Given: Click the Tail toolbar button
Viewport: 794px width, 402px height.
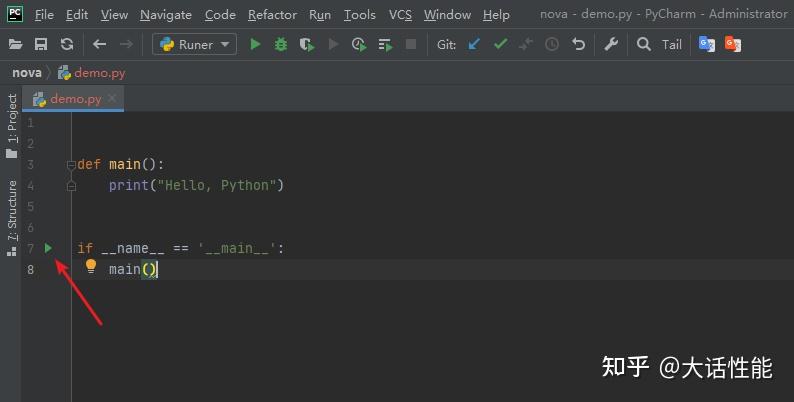Looking at the screenshot, I should click(x=672, y=45).
